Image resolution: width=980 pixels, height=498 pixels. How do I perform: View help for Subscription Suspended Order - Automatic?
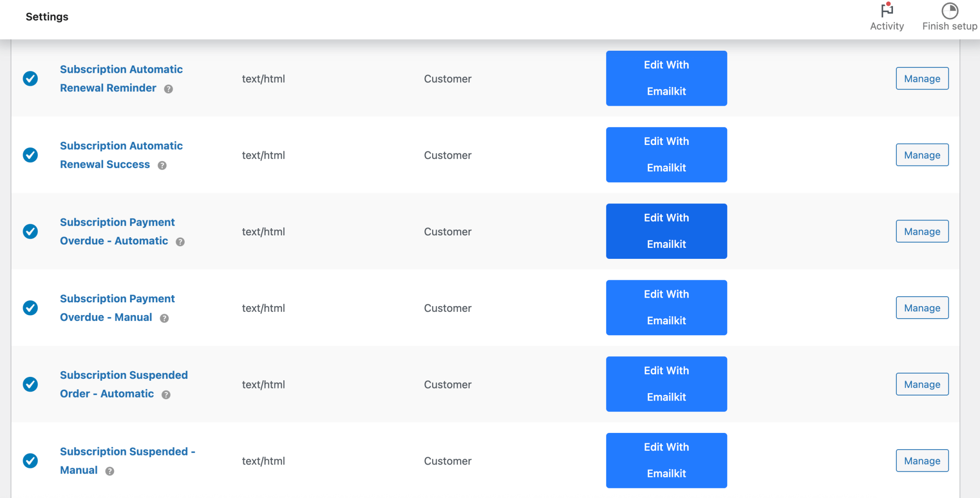[x=166, y=394]
